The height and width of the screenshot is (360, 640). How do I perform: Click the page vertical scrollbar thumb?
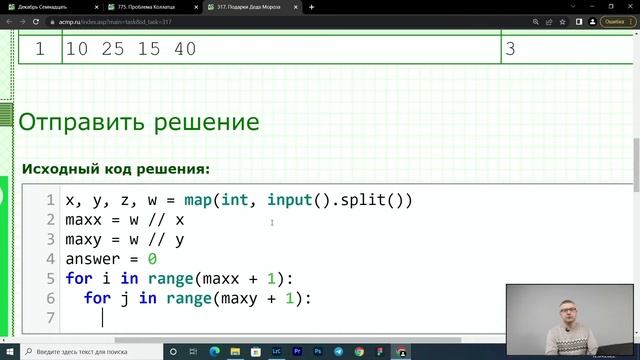636,165
